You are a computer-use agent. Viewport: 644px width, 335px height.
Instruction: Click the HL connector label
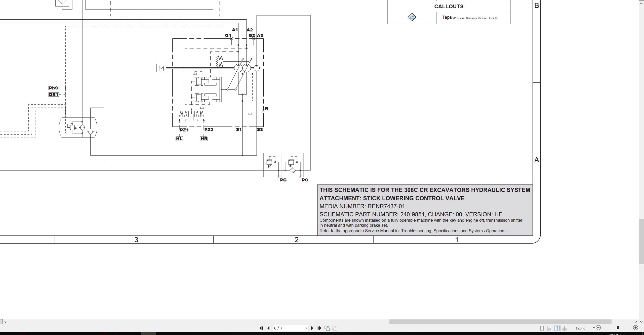[179, 139]
